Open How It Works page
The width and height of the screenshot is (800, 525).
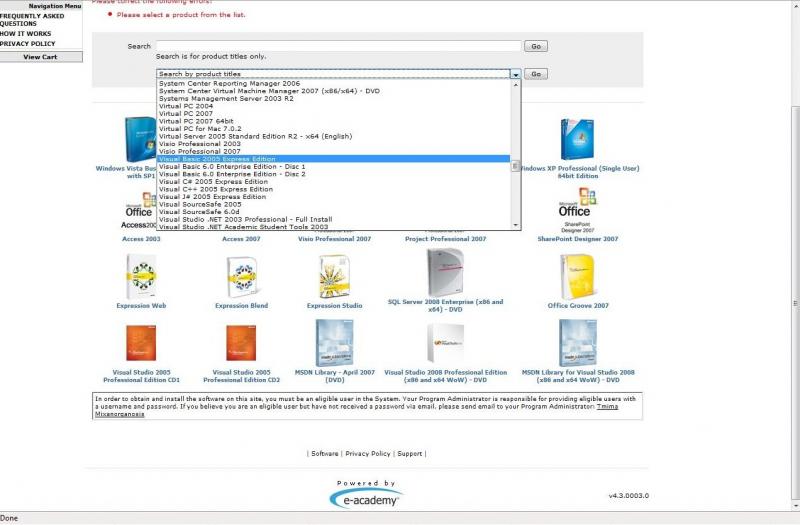pyautogui.click(x=26, y=34)
